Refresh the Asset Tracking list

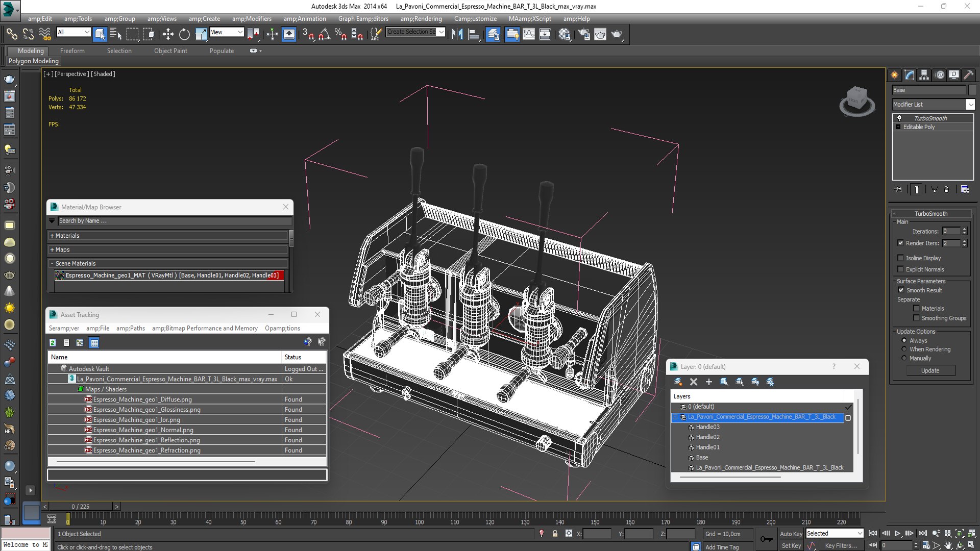tap(53, 342)
